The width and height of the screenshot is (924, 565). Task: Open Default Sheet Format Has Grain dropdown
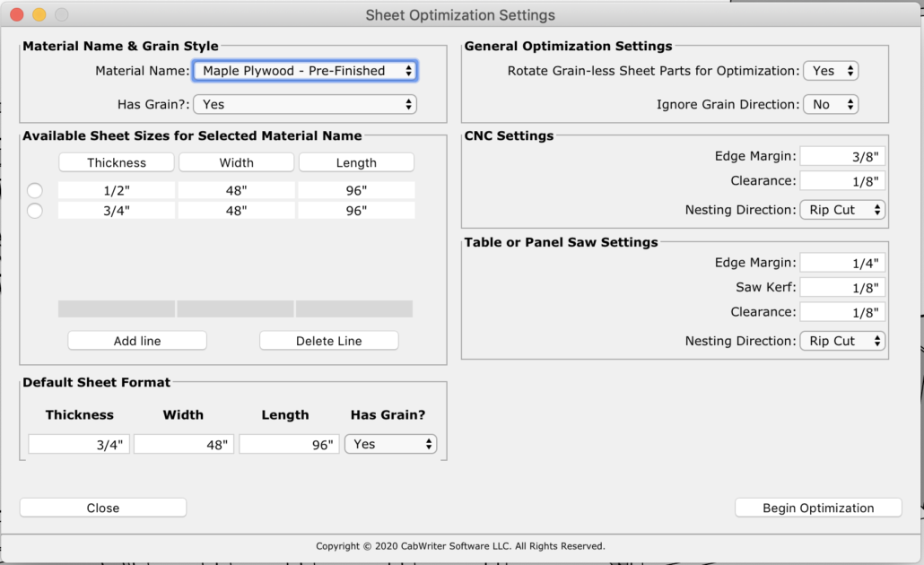[x=390, y=444]
